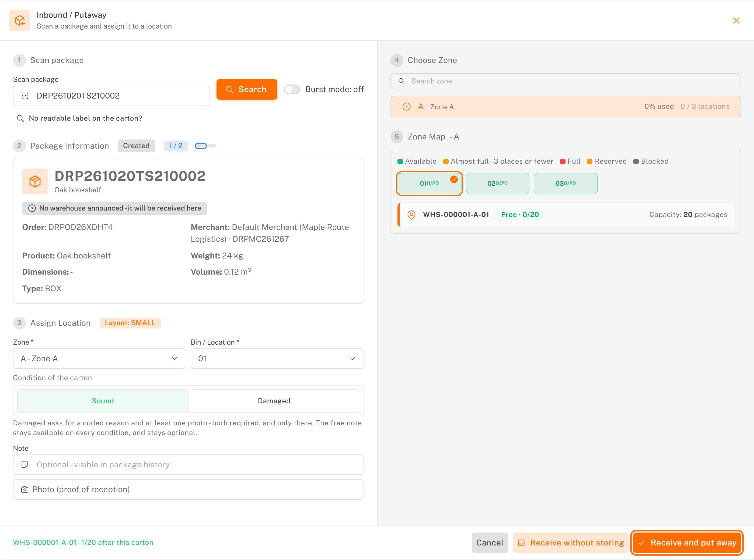Viewport: 754px width, 560px height.
Task: Focus the optional Note input
Action: tap(188, 465)
